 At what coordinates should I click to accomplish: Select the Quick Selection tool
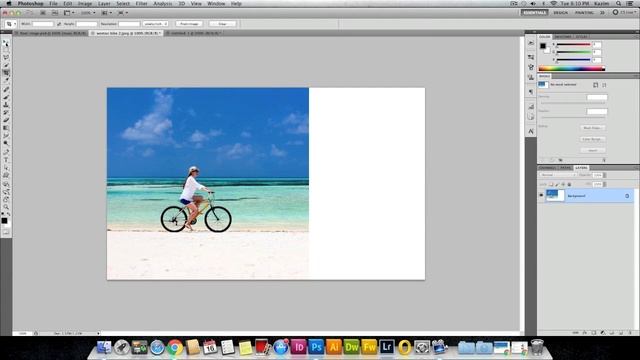(x=6, y=65)
